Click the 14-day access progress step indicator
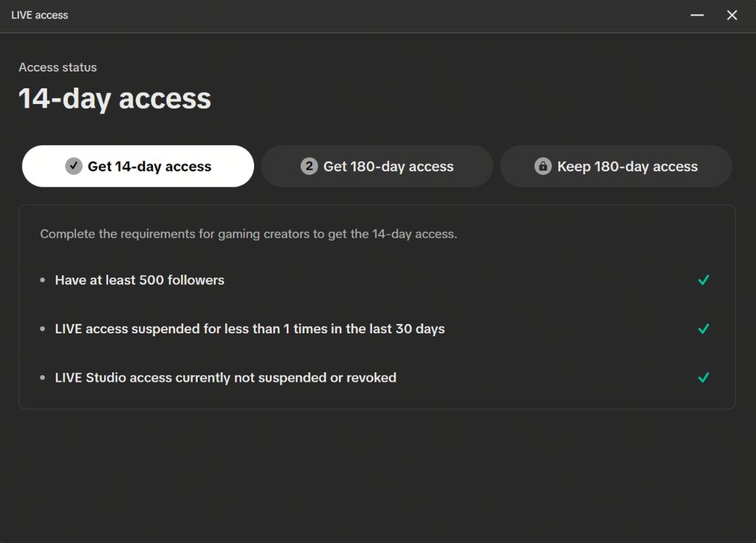The width and height of the screenshot is (756, 543). (x=137, y=166)
